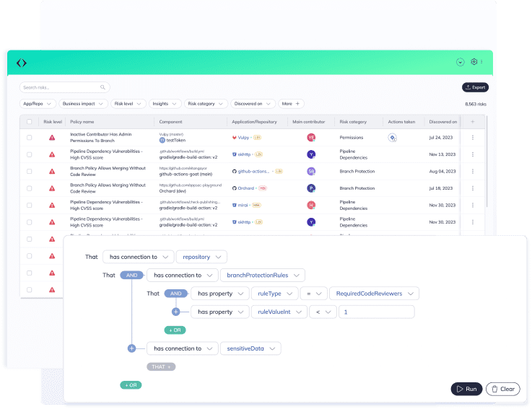Click the add column plus icon
This screenshot has height=409, width=532.
coord(473,122)
